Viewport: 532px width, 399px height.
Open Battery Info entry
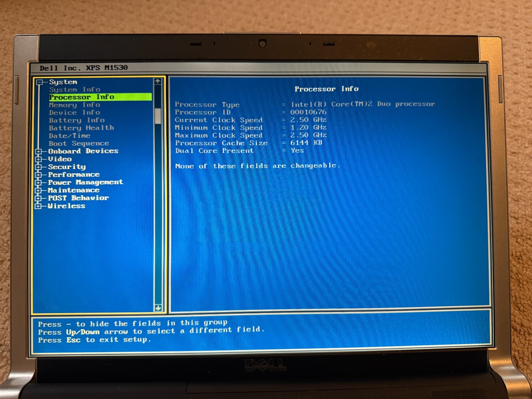pos(77,120)
